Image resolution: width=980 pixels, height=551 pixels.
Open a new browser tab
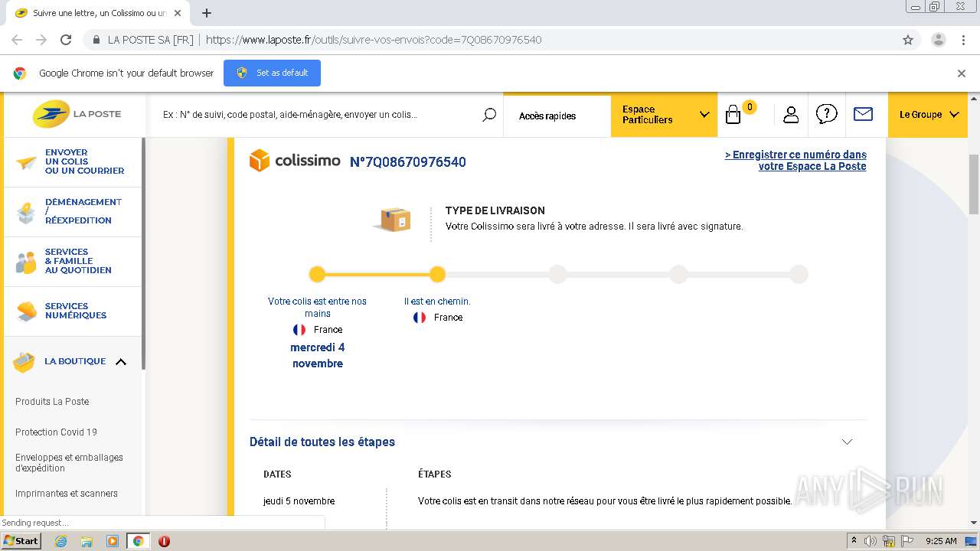207,13
